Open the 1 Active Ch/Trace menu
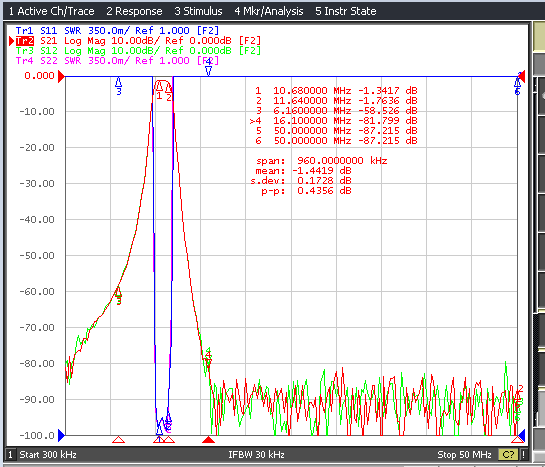Viewport: 545px width, 467px height. (51, 11)
